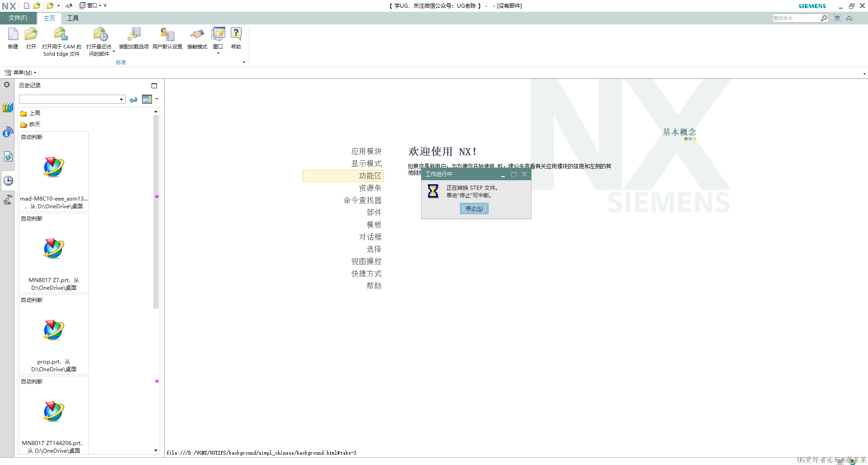Select MN8017 ZT.prt history thumbnail
Image resolution: width=868 pixels, height=465 pixels.
coord(54,253)
